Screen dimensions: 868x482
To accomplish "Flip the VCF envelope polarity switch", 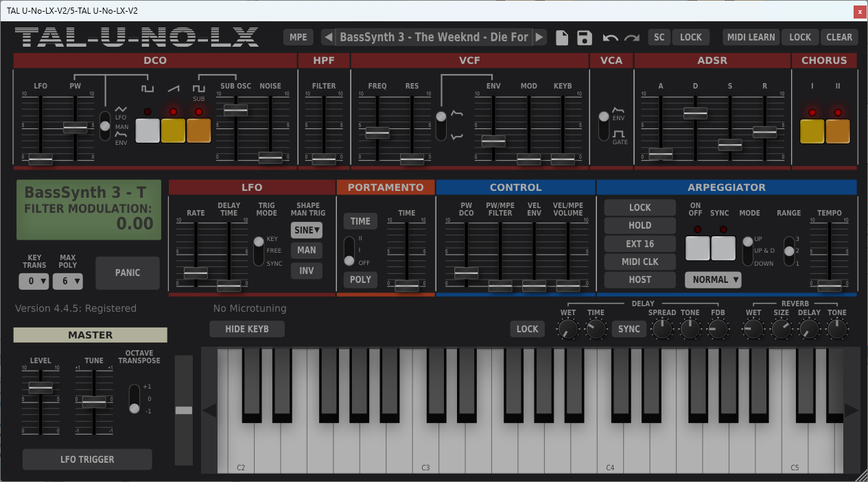I will (x=441, y=126).
